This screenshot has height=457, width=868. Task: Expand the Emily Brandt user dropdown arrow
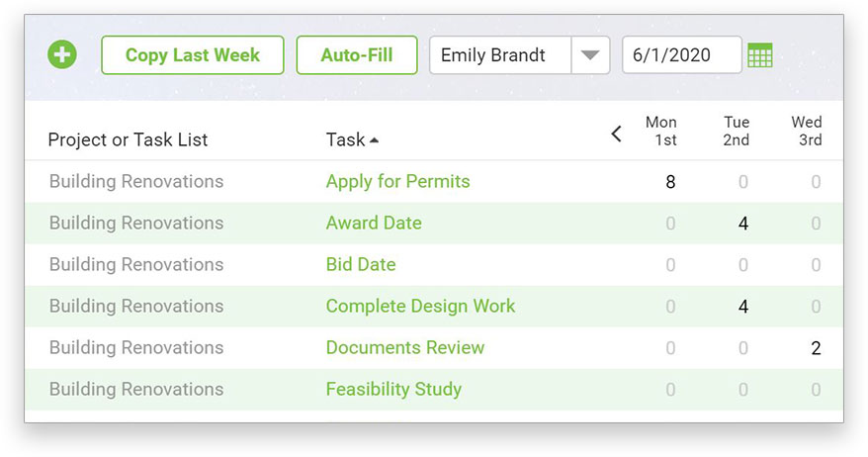(590, 54)
